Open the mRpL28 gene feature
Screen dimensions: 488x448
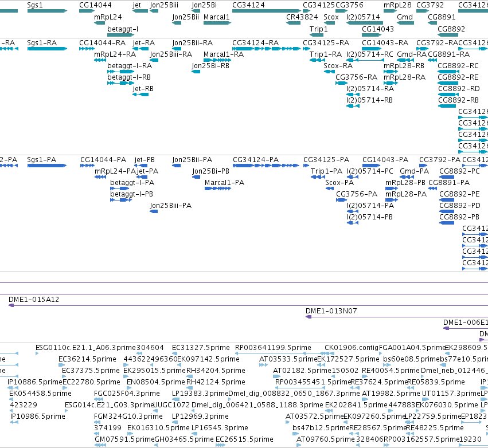coord(391,11)
